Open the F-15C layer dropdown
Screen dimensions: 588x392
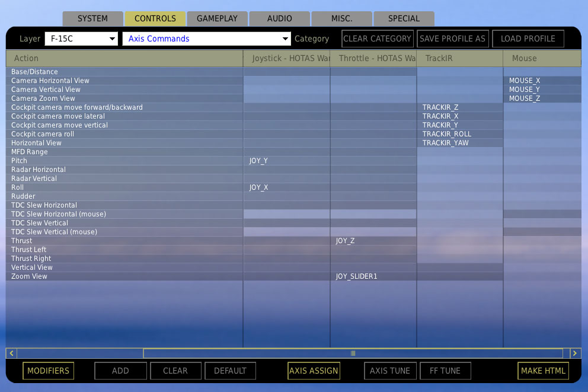click(81, 39)
